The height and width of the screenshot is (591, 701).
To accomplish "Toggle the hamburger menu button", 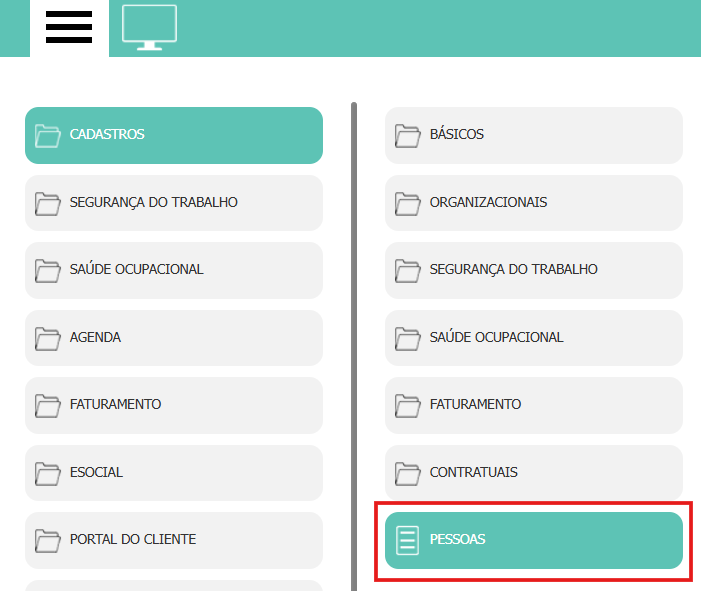I will (x=69, y=28).
